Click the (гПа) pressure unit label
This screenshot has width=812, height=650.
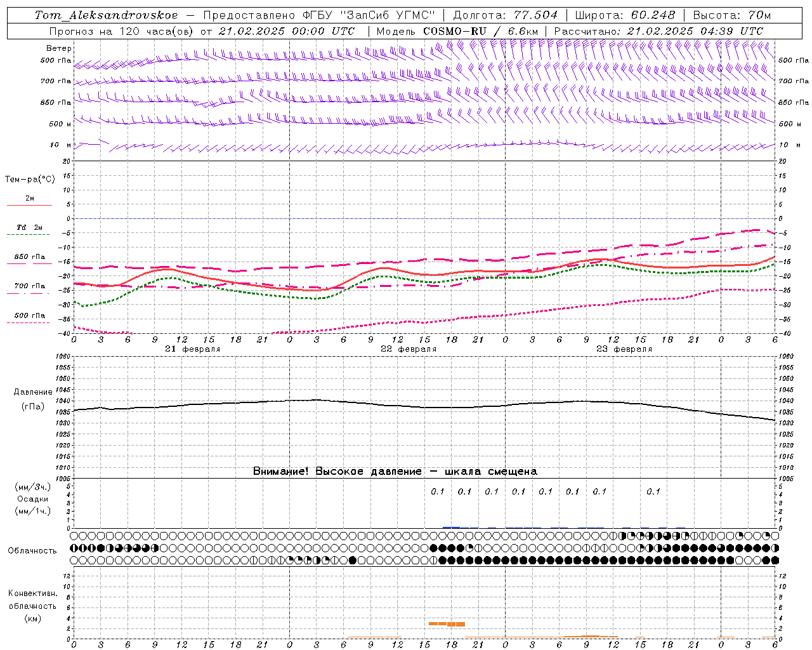(x=33, y=407)
